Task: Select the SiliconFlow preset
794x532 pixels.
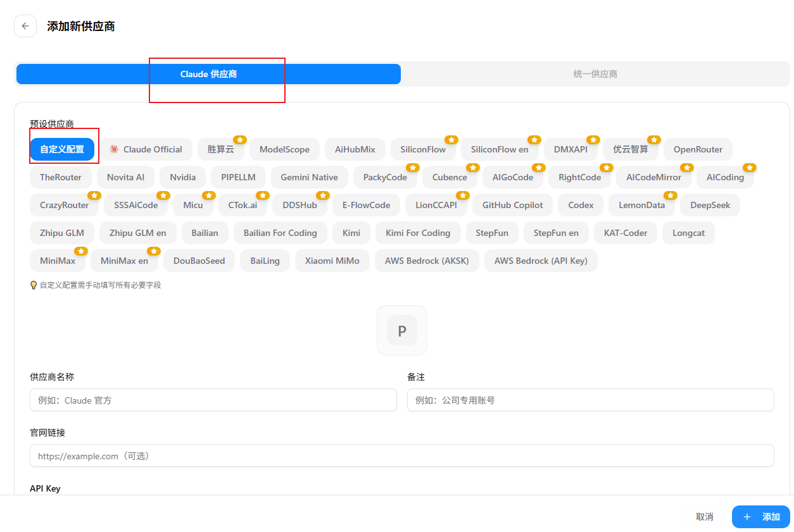Action: click(423, 149)
